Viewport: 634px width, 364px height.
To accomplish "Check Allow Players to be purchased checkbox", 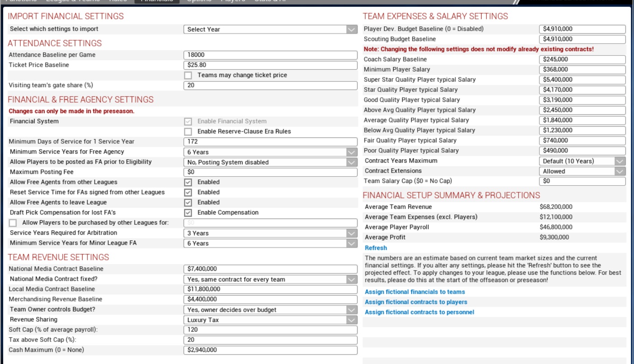I will tap(13, 223).
